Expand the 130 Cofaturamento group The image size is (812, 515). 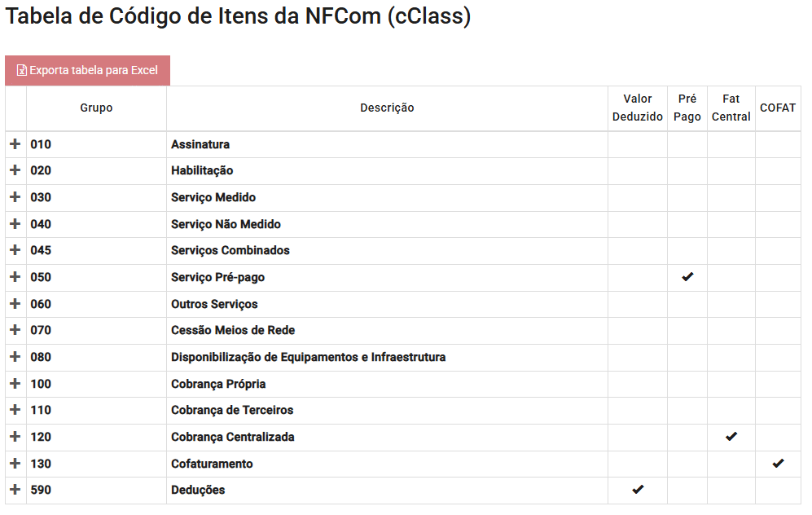[15, 464]
